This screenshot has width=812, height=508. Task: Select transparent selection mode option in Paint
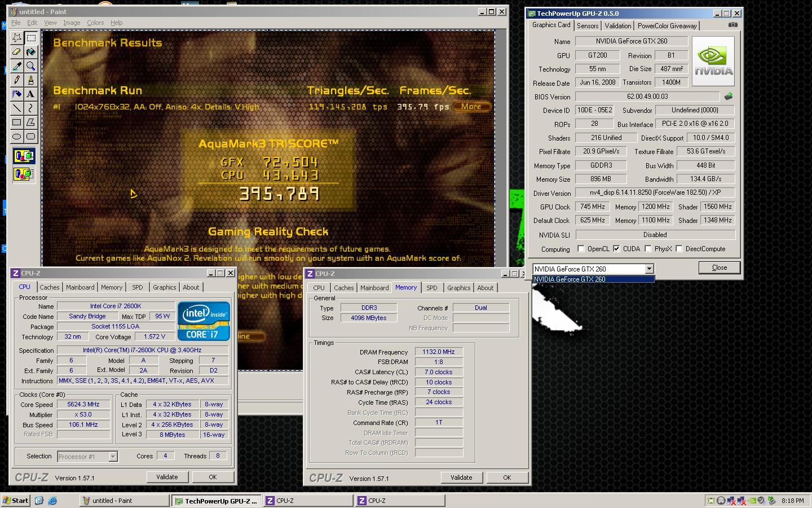coord(24,174)
